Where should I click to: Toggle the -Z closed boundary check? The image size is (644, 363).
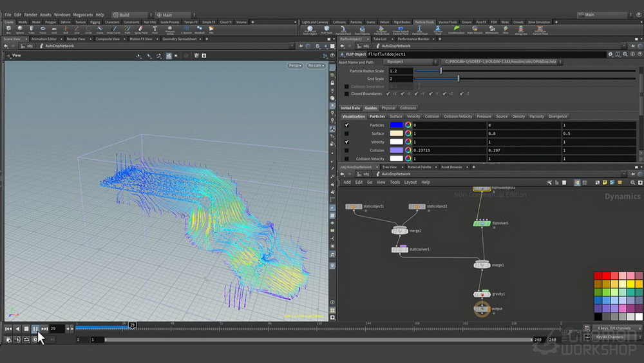(x=461, y=93)
